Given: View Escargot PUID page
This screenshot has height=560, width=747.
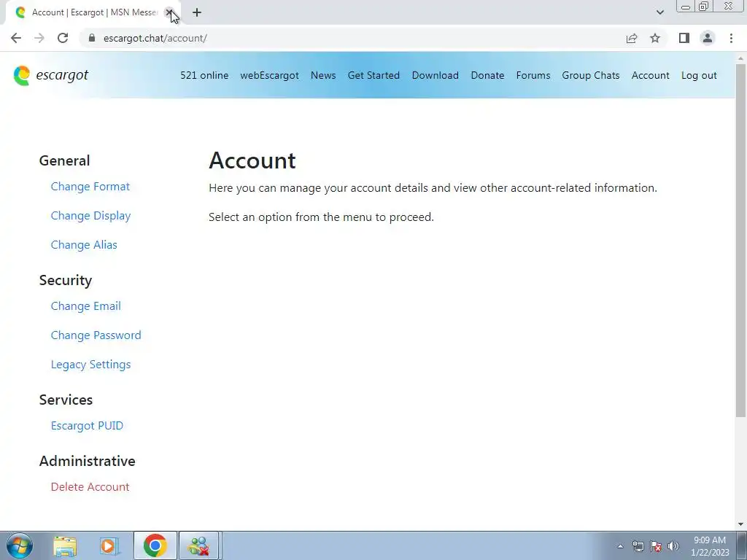Looking at the screenshot, I should pyautogui.click(x=87, y=426).
